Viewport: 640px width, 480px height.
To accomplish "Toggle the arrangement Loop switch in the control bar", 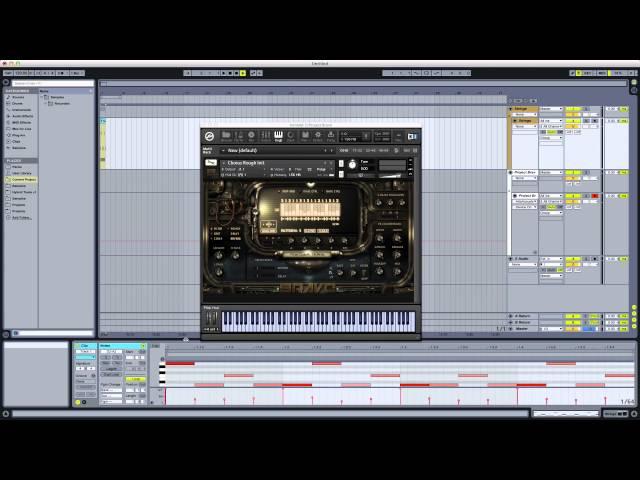I will click(426, 73).
